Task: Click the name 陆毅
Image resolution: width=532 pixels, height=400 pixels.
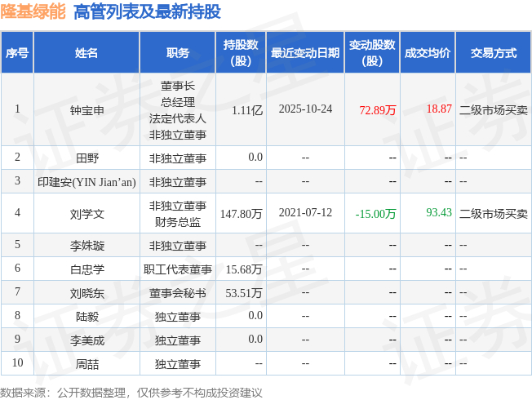Action: pyautogui.click(x=86, y=317)
